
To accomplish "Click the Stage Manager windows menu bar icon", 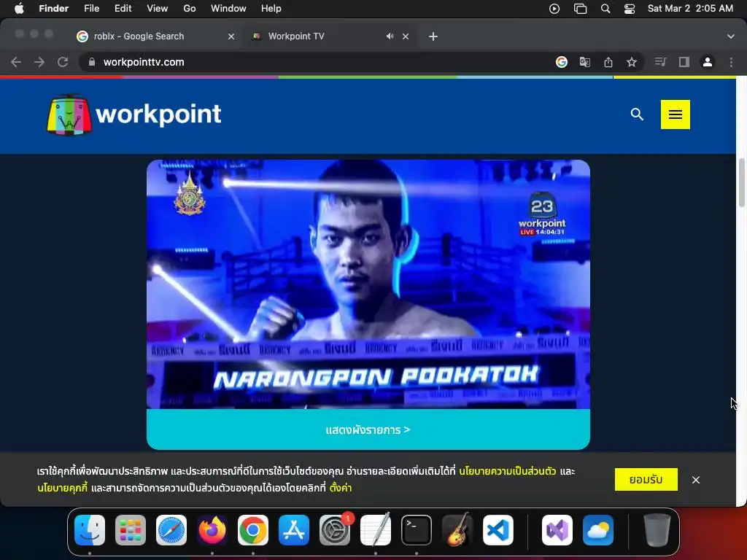I will pos(580,8).
